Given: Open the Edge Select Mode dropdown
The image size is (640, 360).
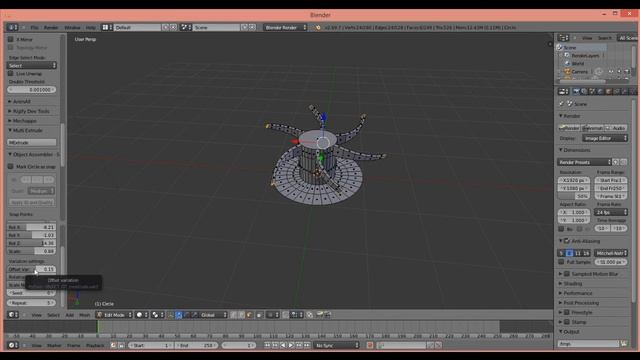Looking at the screenshot, I should tap(31, 65).
